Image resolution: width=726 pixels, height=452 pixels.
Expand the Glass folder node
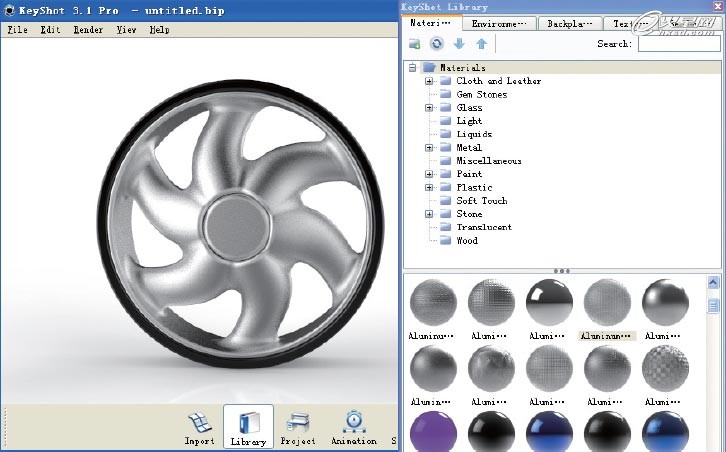[429, 107]
